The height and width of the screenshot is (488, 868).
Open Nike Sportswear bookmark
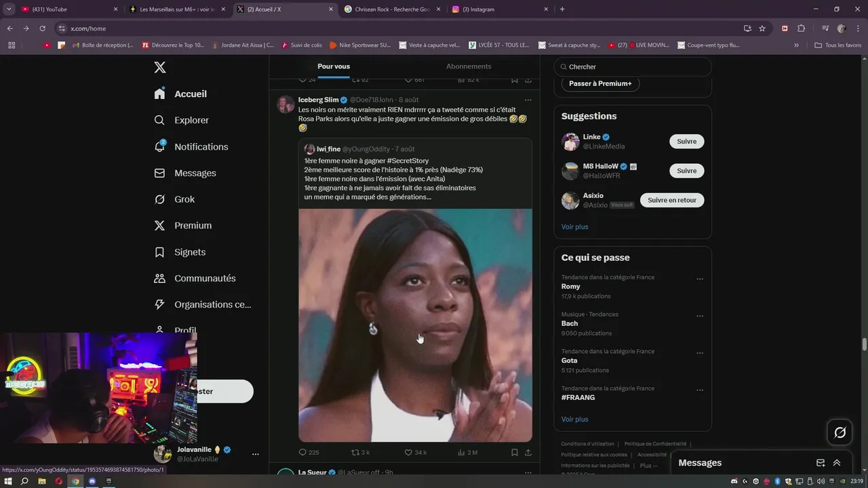point(360,45)
